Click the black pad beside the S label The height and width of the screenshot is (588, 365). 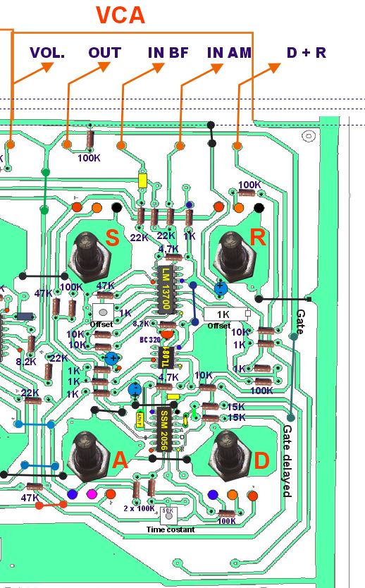116,207
